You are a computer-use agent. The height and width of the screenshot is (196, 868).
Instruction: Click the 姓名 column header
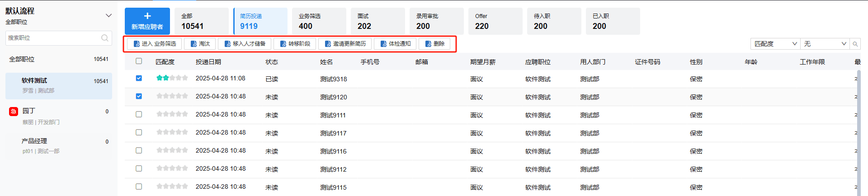(326, 62)
